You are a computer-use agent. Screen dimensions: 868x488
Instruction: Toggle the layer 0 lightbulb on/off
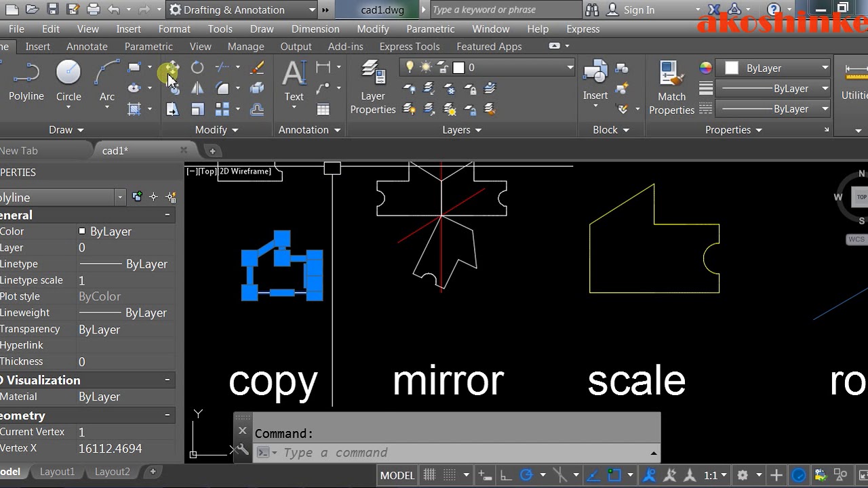pos(410,67)
